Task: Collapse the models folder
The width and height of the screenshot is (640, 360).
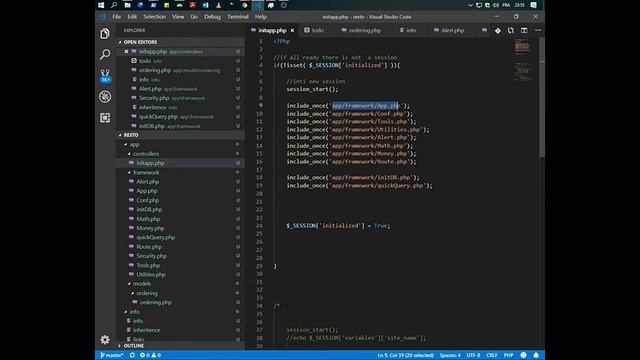Action: 142,284
